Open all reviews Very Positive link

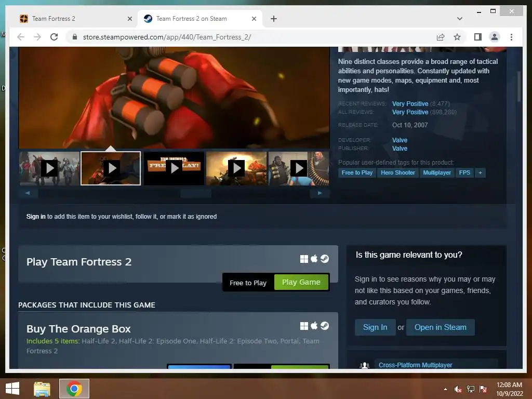pos(410,112)
